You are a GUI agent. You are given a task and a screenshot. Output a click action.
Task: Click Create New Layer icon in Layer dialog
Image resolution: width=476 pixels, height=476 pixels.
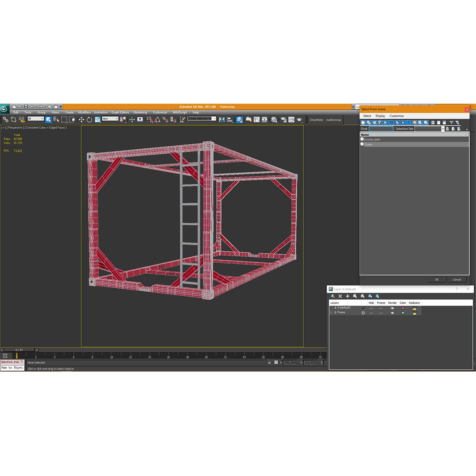(x=333, y=296)
